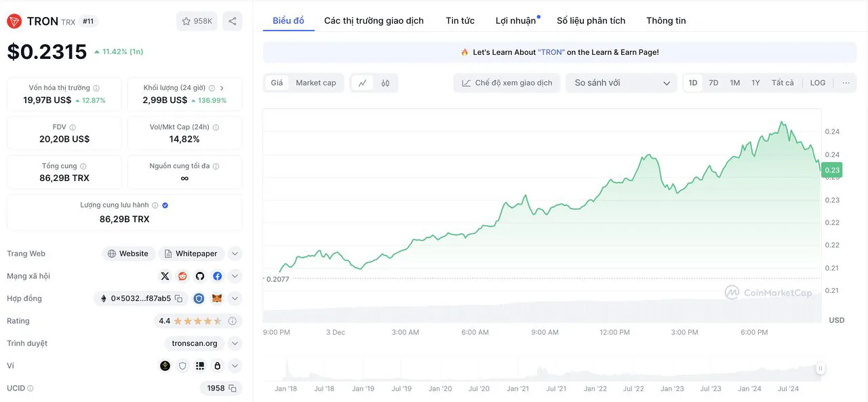
Task: Click the 4.4 star rating stars
Action: 197,321
